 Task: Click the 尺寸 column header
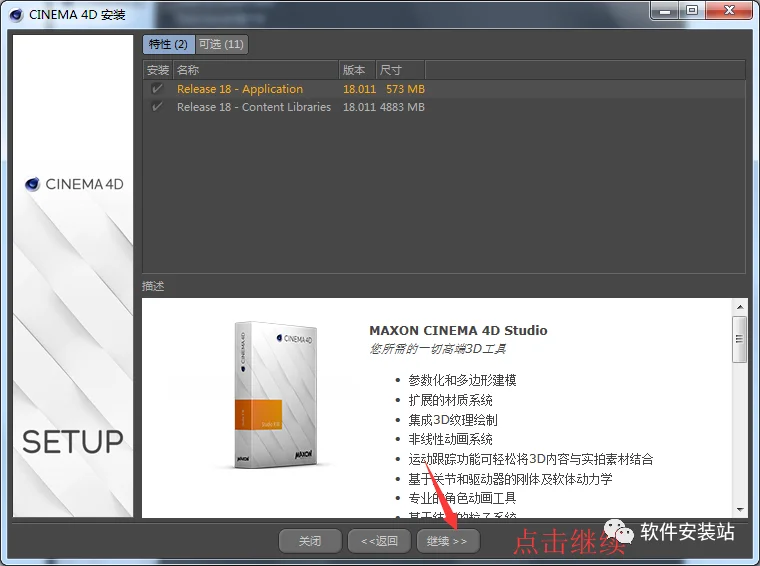(400, 70)
